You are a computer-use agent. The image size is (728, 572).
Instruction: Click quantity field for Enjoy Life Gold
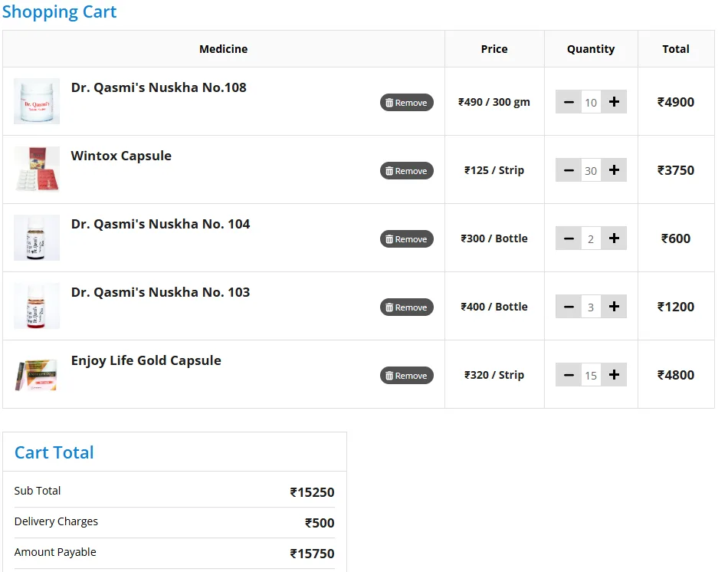[591, 375]
